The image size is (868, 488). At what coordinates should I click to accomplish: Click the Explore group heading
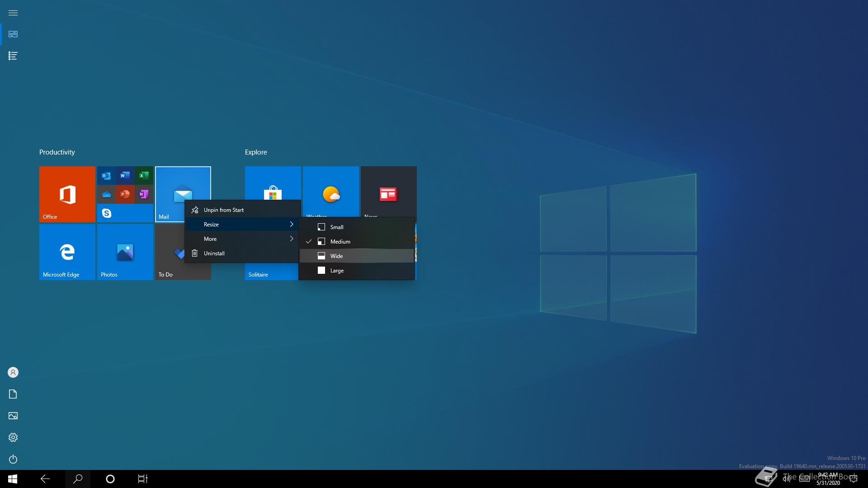[256, 152]
